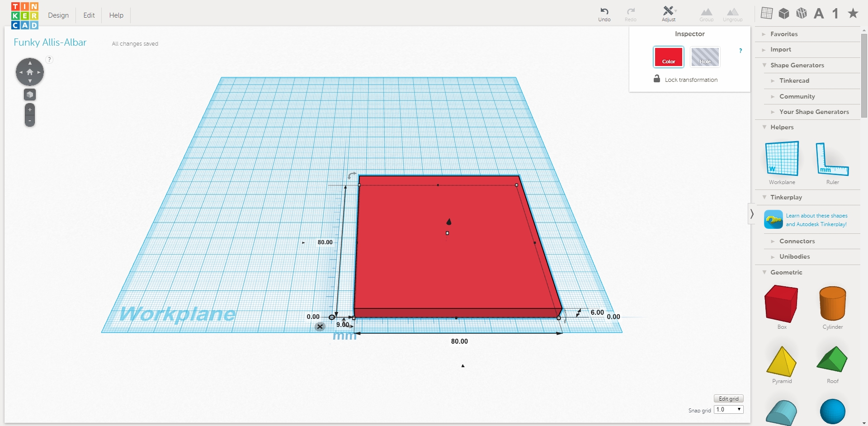Open the letters shapes (A) icon

[x=819, y=14]
